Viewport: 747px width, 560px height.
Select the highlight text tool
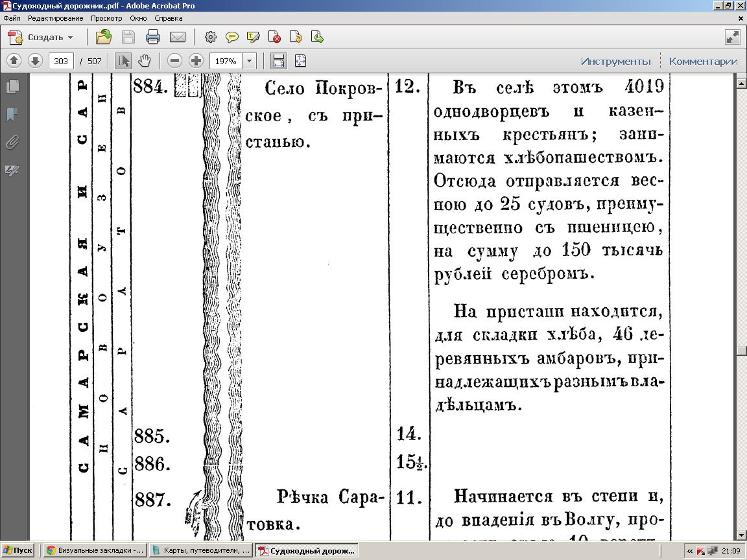tap(254, 37)
